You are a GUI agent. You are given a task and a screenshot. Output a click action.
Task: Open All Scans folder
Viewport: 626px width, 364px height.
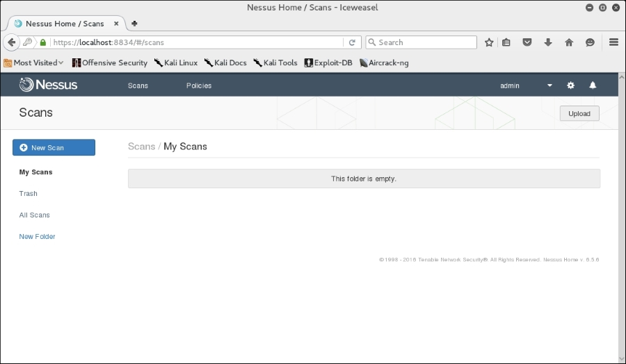(x=34, y=215)
